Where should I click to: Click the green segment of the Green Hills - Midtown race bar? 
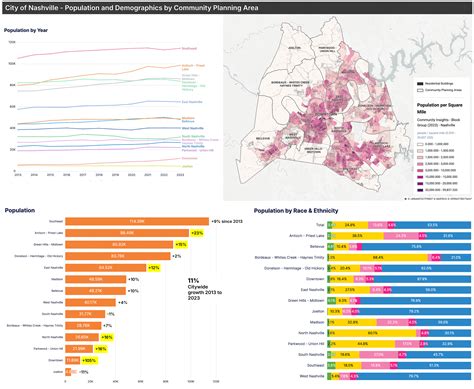(332, 301)
